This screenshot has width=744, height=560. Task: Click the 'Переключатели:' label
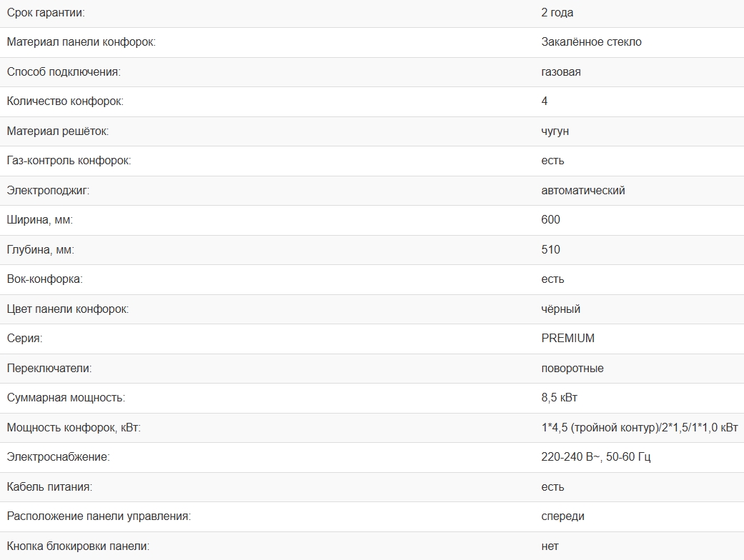point(49,368)
